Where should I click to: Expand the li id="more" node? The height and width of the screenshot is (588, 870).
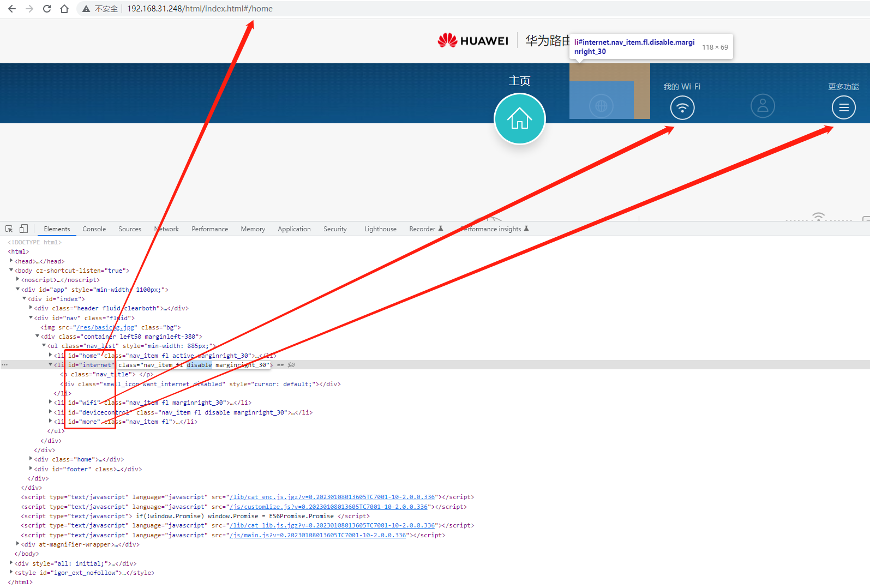click(x=51, y=421)
